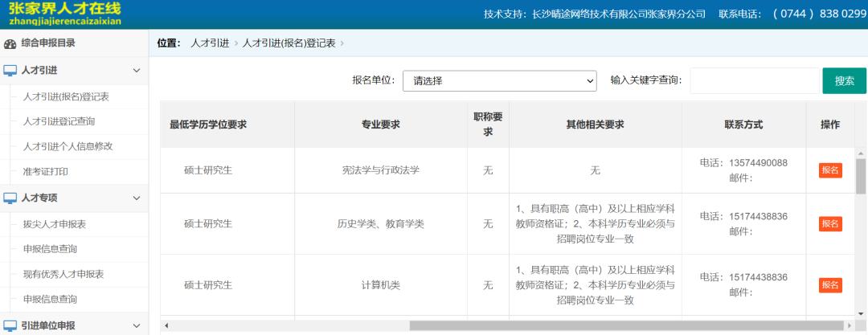868x335 pixels.
Task: Open 准考证打印 sidebar item
Action: pos(45,172)
